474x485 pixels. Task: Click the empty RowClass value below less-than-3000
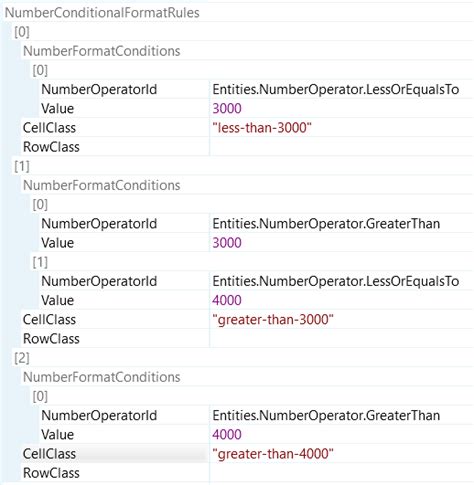[341, 147]
